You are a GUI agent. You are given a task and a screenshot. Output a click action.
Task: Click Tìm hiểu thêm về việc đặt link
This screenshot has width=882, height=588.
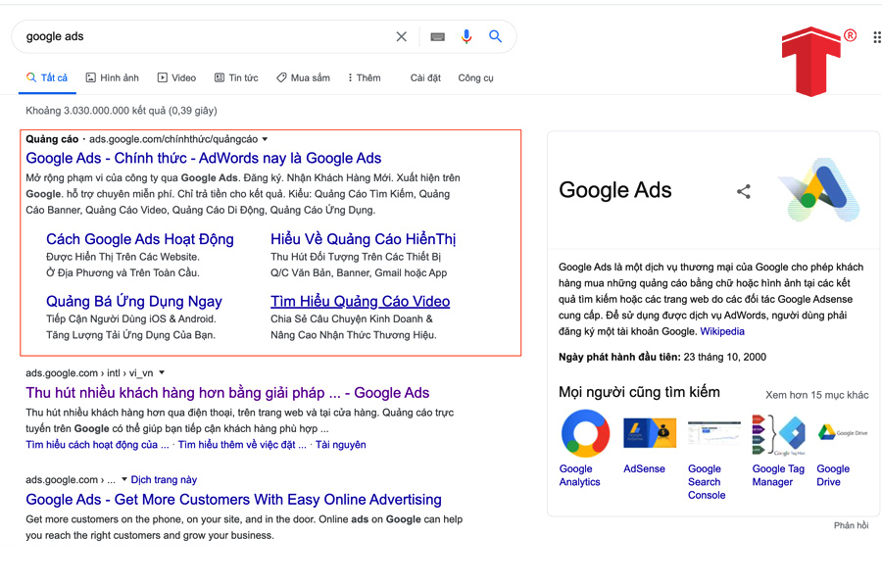click(242, 445)
